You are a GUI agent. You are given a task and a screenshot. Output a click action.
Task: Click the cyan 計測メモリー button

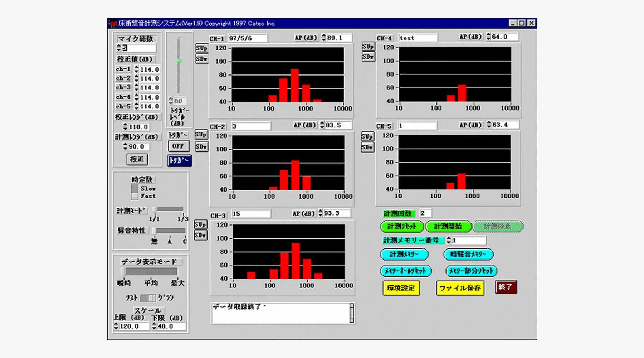coord(404,254)
